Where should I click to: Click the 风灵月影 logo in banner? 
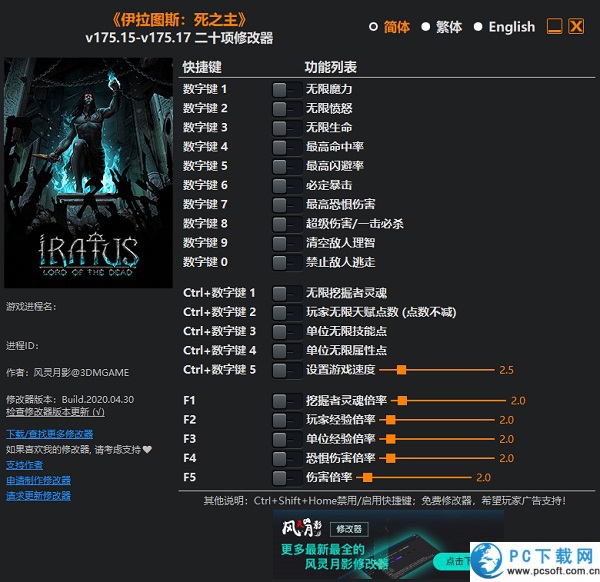tap(302, 528)
